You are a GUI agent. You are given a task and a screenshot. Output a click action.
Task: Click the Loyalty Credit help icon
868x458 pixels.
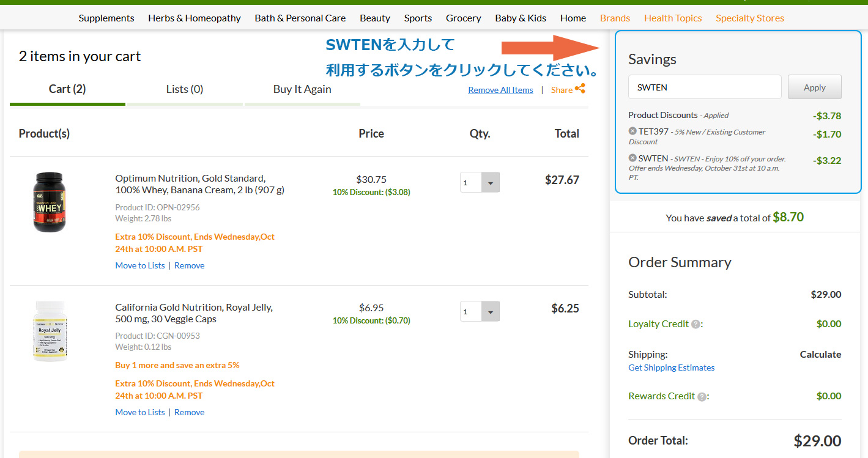[696, 324]
